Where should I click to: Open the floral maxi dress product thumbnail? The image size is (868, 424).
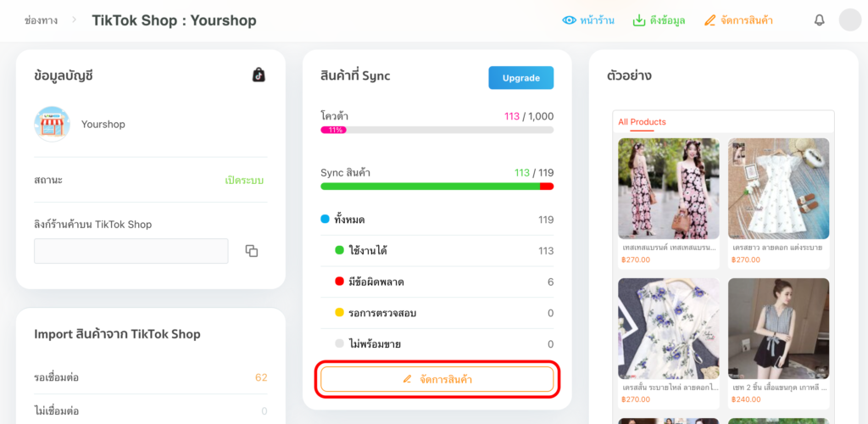coord(668,188)
